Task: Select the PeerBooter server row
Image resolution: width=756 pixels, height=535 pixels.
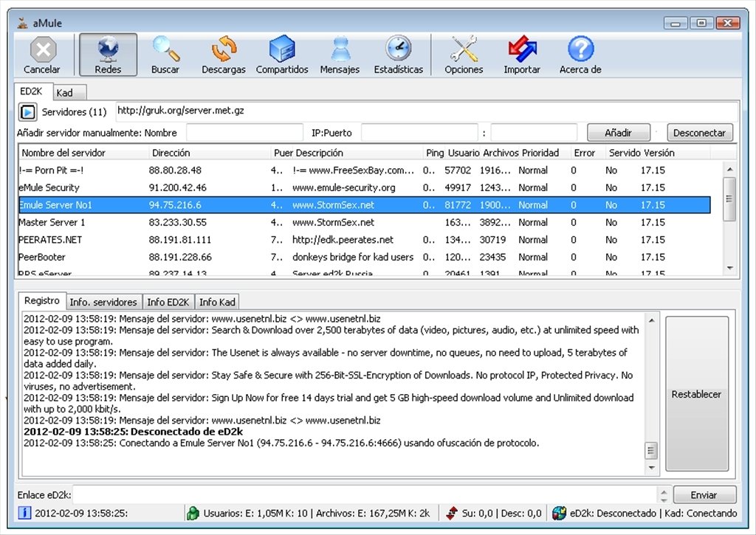Action: (x=364, y=257)
